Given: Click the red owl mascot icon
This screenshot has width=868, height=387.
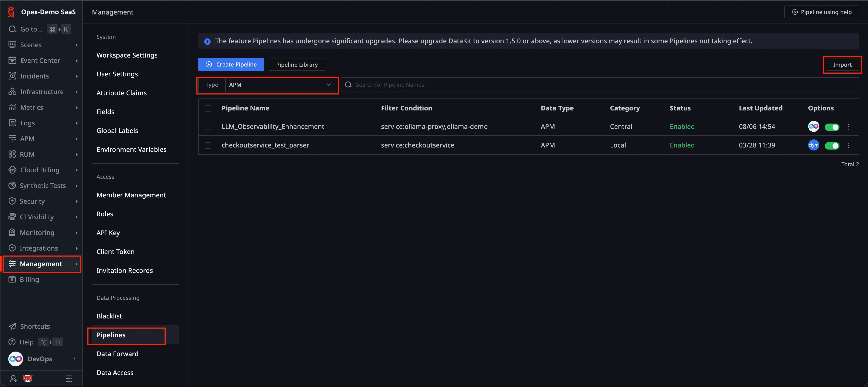Looking at the screenshot, I should point(28,378).
